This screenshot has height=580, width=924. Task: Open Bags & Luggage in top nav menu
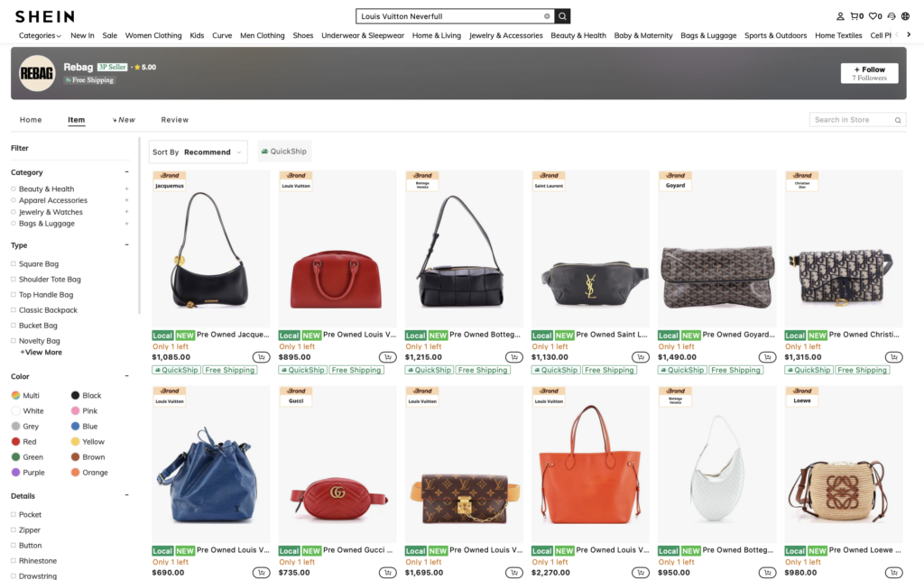(x=708, y=35)
